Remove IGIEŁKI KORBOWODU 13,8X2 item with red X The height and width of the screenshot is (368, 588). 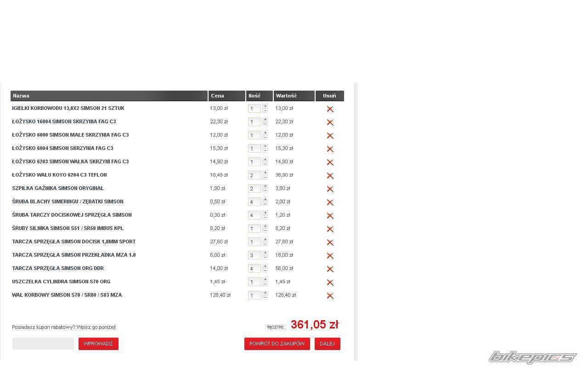tap(330, 109)
